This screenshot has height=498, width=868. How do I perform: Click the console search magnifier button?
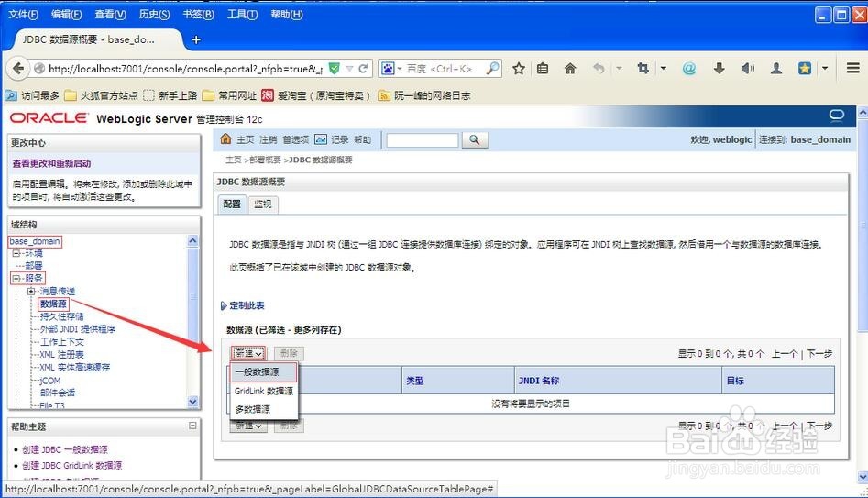474,139
